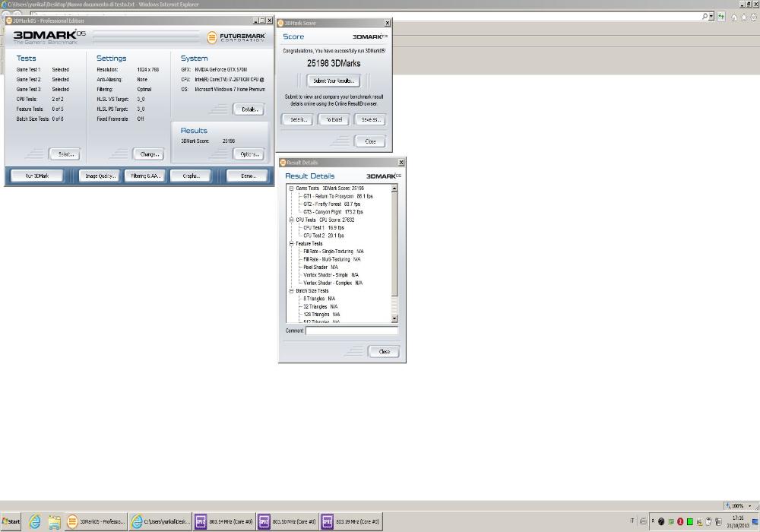Screen dimensions: 760x532
Task: Open the Graphs button
Action: (x=191, y=176)
